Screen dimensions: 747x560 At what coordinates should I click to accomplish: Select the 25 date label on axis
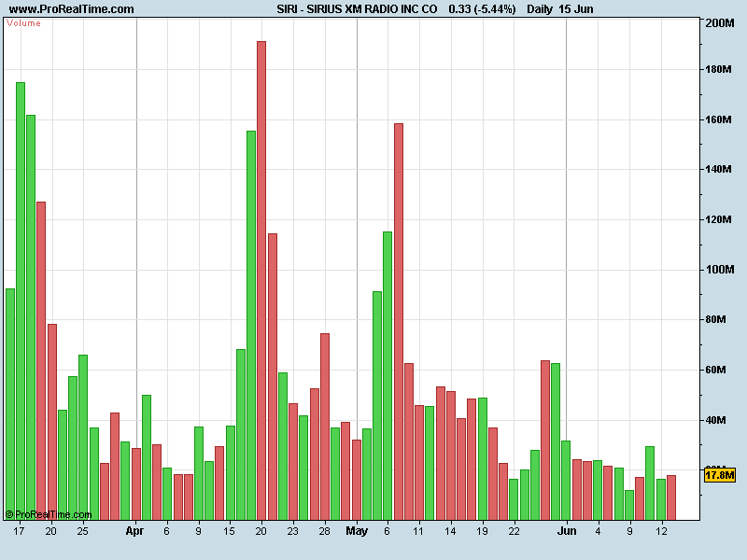[x=82, y=531]
